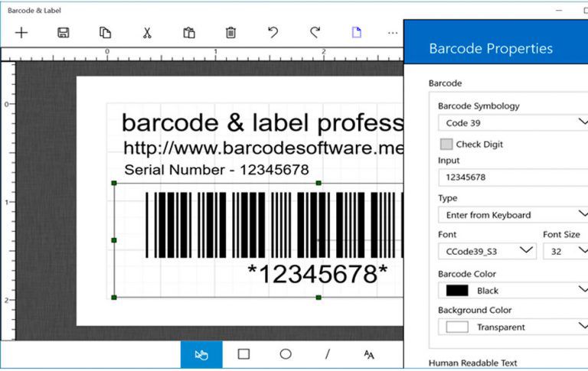Select the rectangle shape tool
The height and width of the screenshot is (371, 588).
243,354
